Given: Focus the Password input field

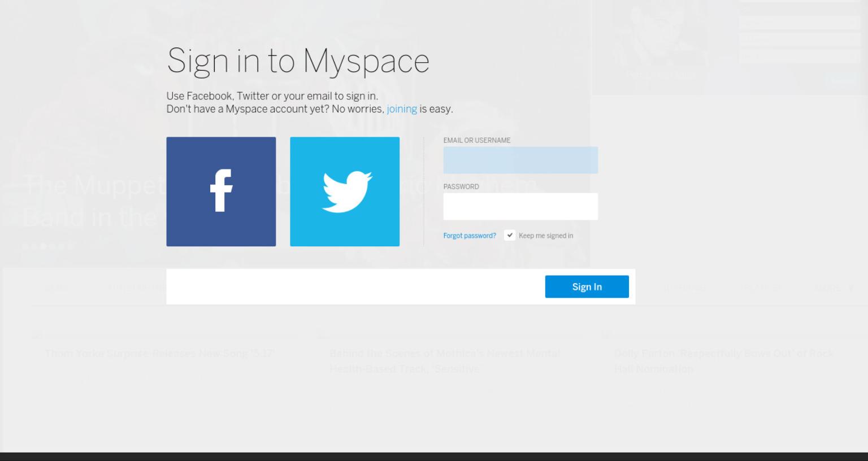Looking at the screenshot, I should [x=520, y=206].
